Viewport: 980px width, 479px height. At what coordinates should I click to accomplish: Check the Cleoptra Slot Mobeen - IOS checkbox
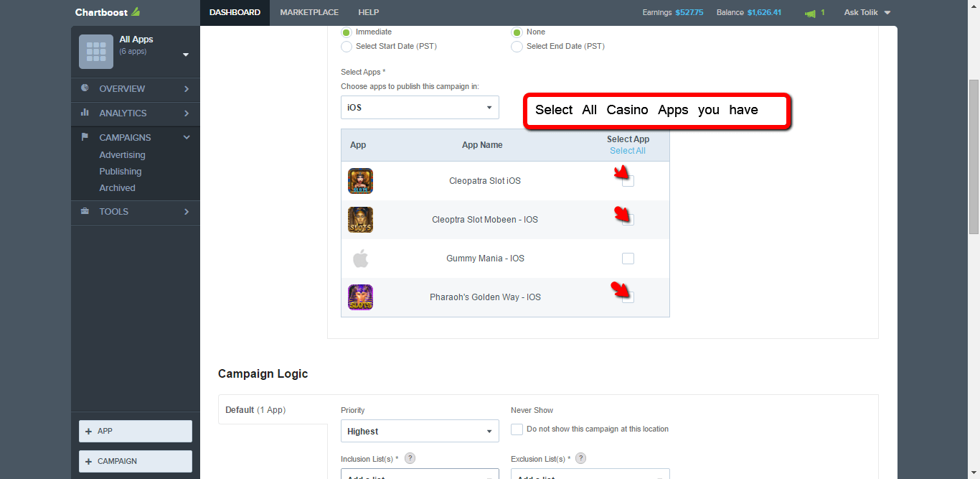[628, 220]
